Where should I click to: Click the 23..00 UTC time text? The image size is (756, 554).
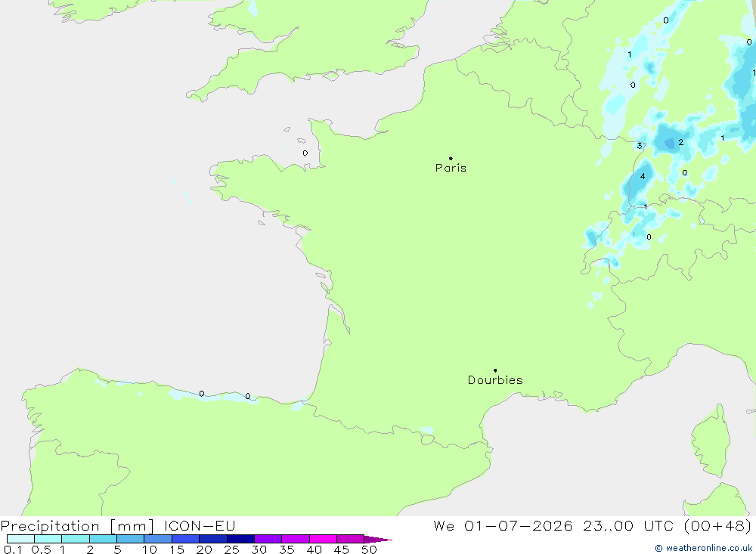[x=627, y=525]
